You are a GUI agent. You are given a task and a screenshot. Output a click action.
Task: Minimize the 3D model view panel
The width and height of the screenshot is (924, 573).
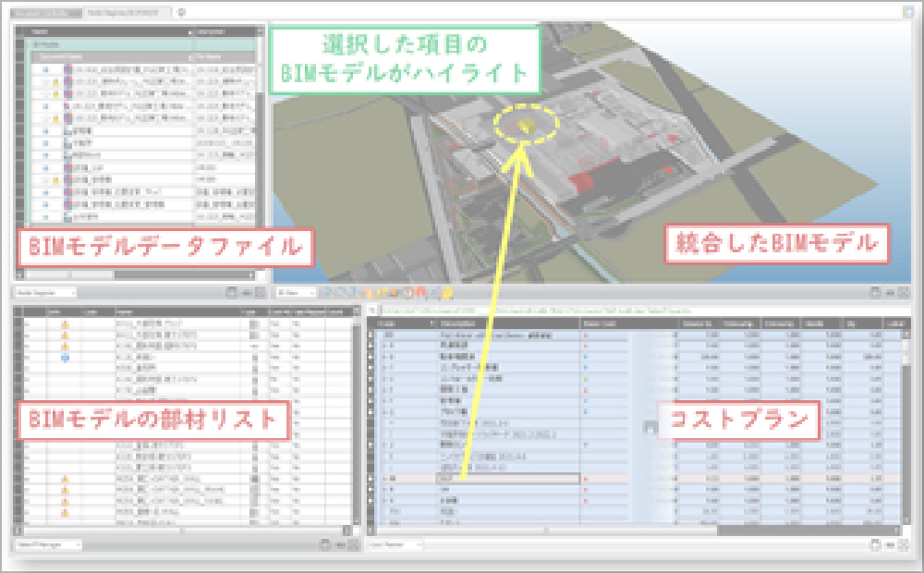[x=891, y=292]
